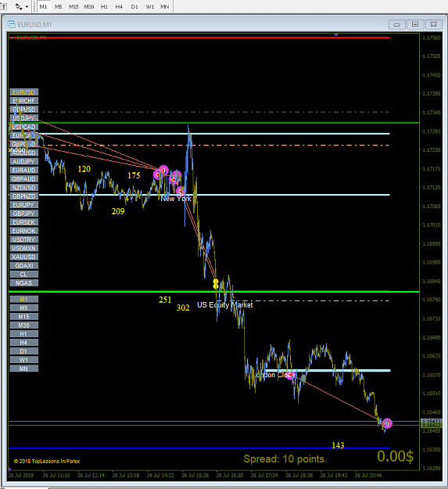Click the magenta trade marker at current price
The height and width of the screenshot is (489, 448).
coord(387,423)
